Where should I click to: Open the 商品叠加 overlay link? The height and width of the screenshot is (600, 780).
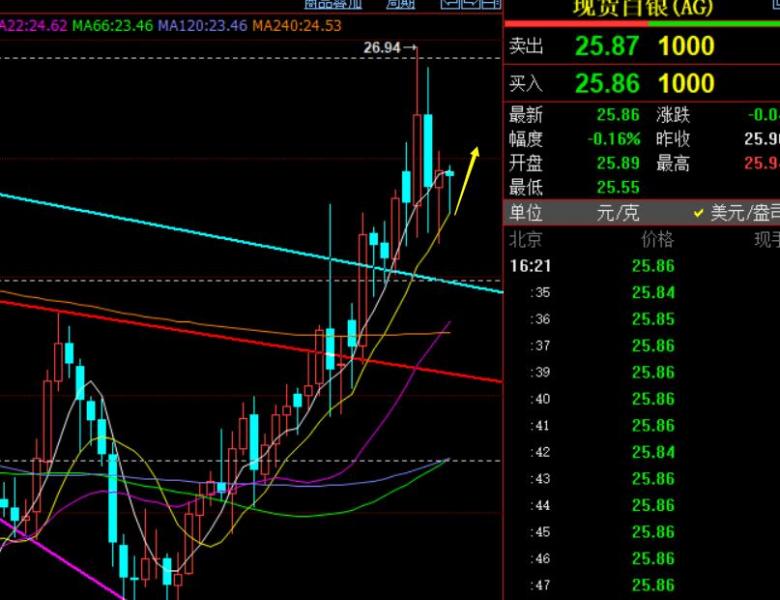(333, 4)
